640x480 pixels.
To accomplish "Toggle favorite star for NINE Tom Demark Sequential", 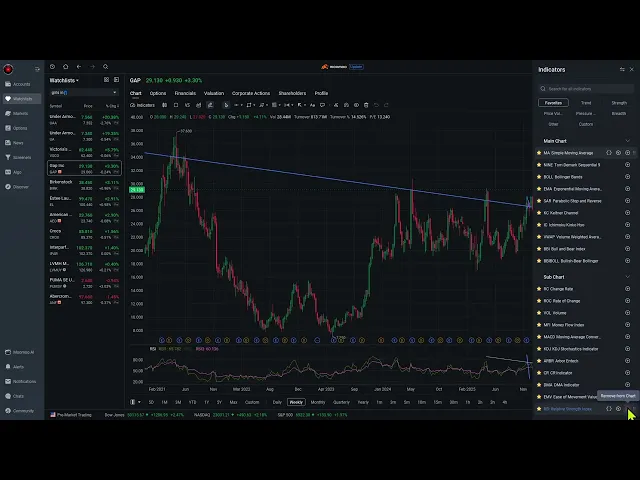I will [x=539, y=165].
